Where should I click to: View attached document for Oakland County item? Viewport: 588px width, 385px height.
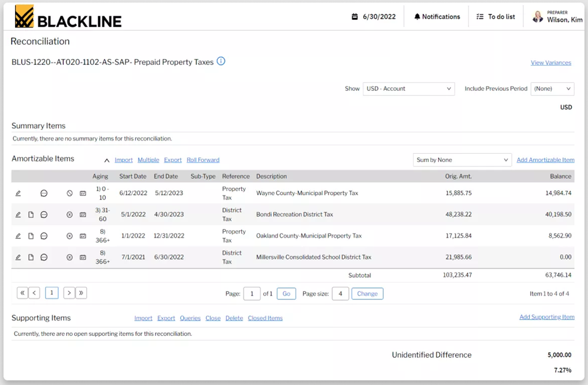31,235
